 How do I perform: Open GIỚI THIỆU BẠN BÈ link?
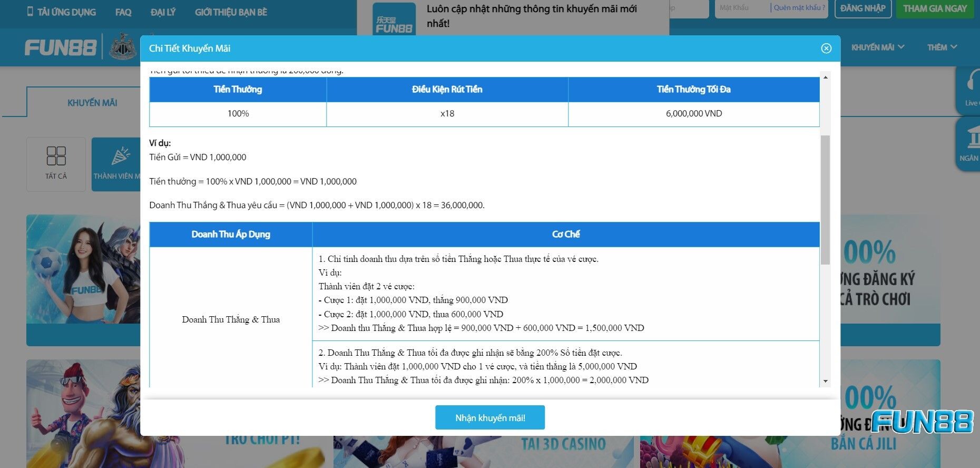[231, 12]
